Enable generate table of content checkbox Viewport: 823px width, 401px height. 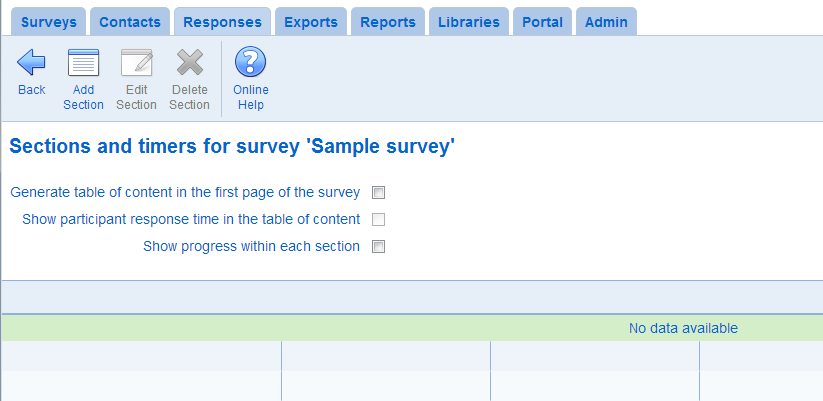pyautogui.click(x=378, y=193)
